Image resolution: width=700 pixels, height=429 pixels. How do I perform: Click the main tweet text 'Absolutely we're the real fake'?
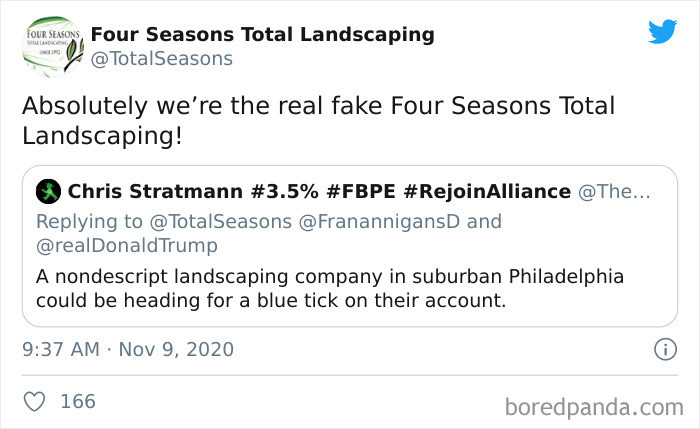point(202,106)
